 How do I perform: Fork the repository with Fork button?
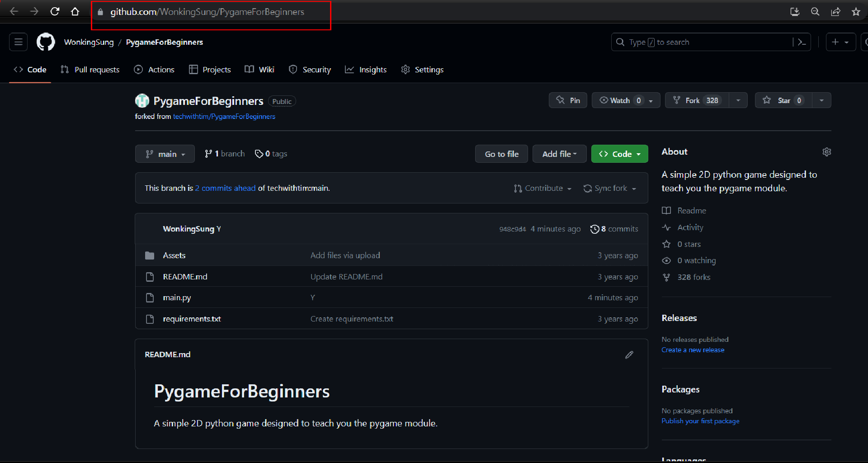pyautogui.click(x=697, y=100)
